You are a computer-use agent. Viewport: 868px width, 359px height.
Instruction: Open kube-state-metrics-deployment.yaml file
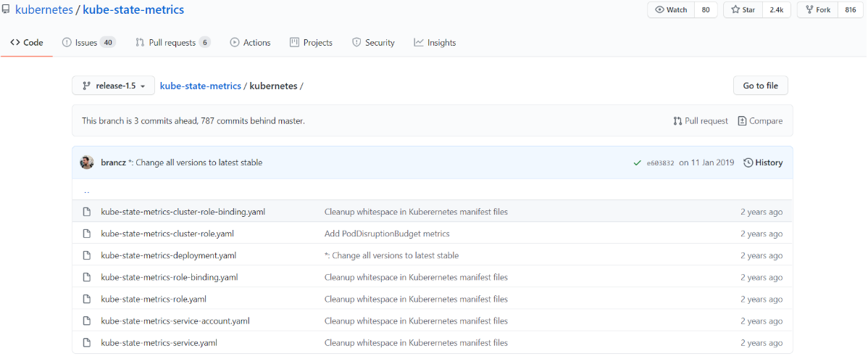[x=168, y=255]
